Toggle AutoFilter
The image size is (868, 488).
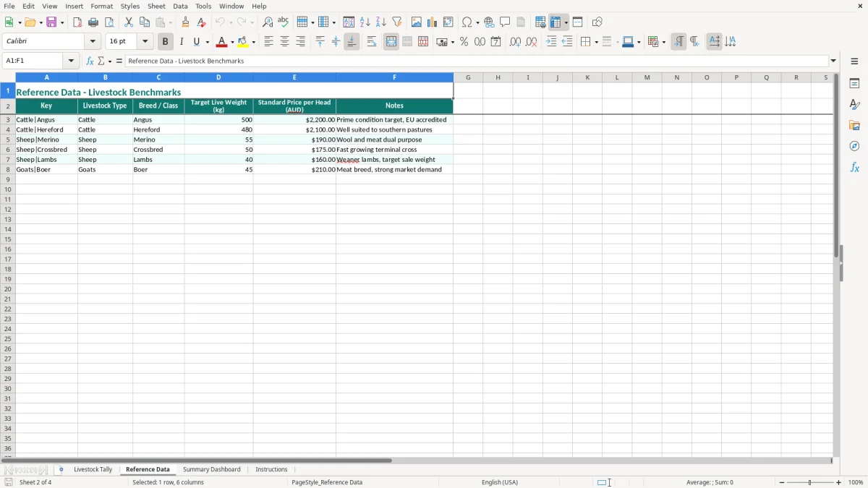click(397, 22)
